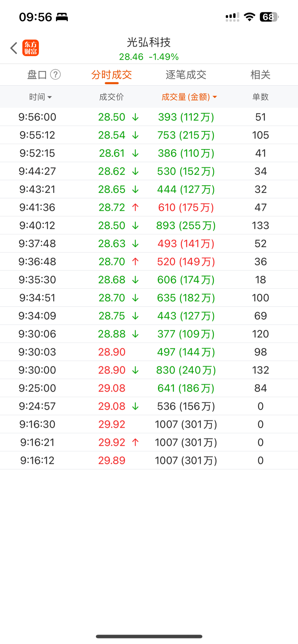
Task: Tap the question mark help icon beside 盘口
Action: coord(55,74)
